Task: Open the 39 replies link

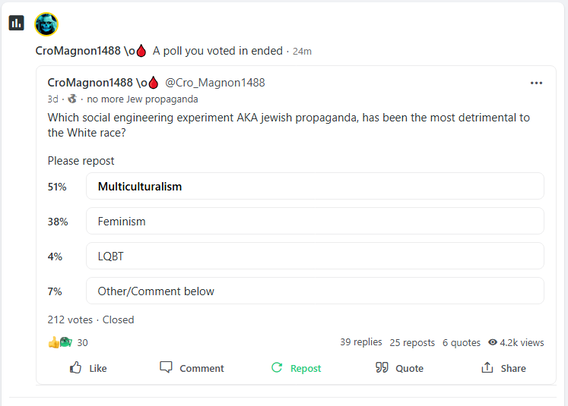Action: 361,342
